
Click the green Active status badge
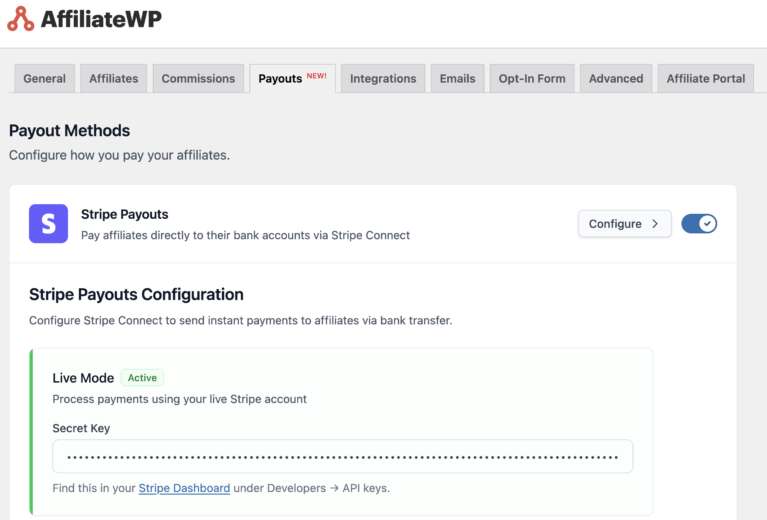[142, 378]
